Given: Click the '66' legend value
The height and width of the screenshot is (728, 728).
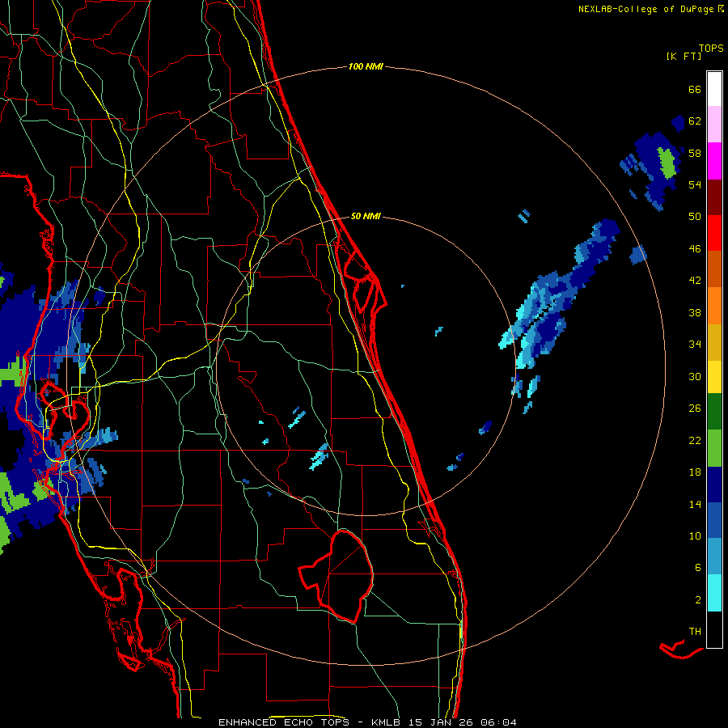Looking at the screenshot, I should pos(695,89).
